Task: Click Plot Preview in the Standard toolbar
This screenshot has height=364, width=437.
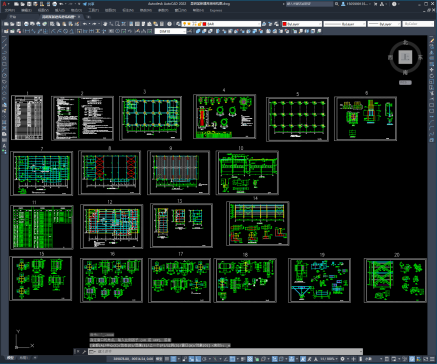Action: click(32, 24)
